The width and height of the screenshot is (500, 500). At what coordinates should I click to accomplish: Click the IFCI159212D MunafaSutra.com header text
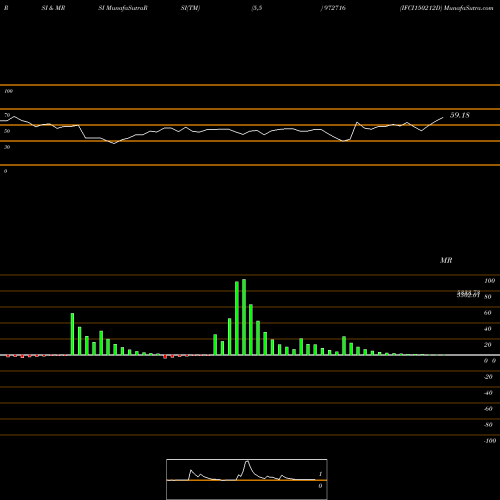pos(446,8)
